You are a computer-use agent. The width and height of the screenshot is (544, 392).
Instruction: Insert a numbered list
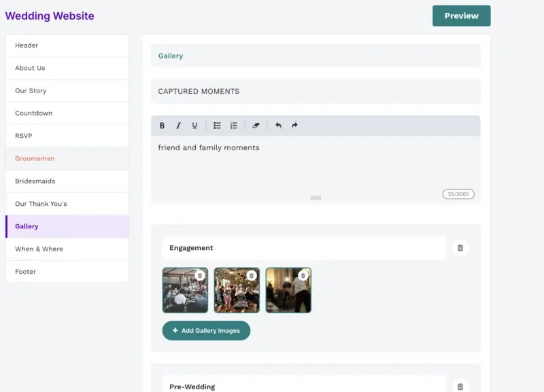(x=234, y=126)
